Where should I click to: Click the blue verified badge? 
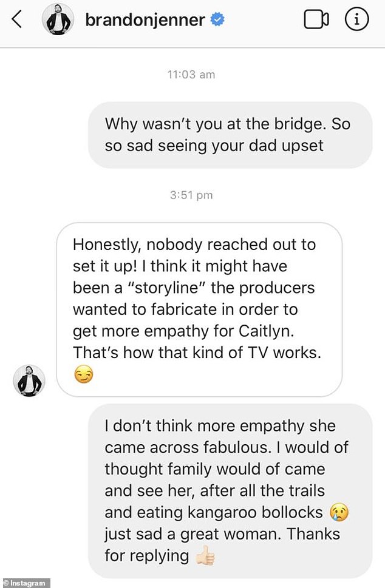point(217,21)
